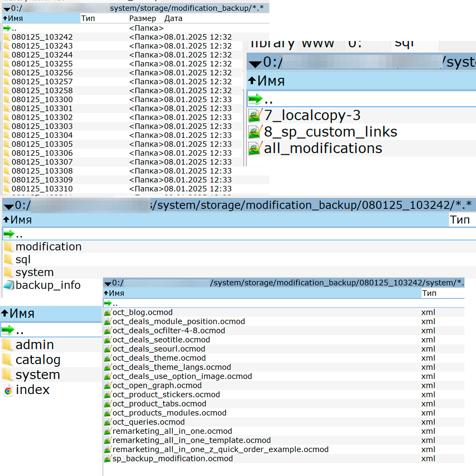The height and width of the screenshot is (476, 476).
Task: Click the backup_info file icon
Action: pyautogui.click(x=9, y=285)
